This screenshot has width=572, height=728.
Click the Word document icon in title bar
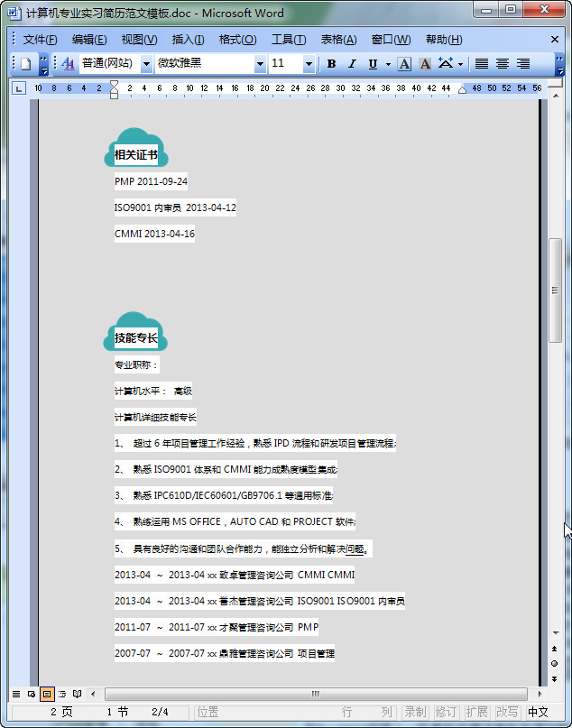tap(14, 13)
